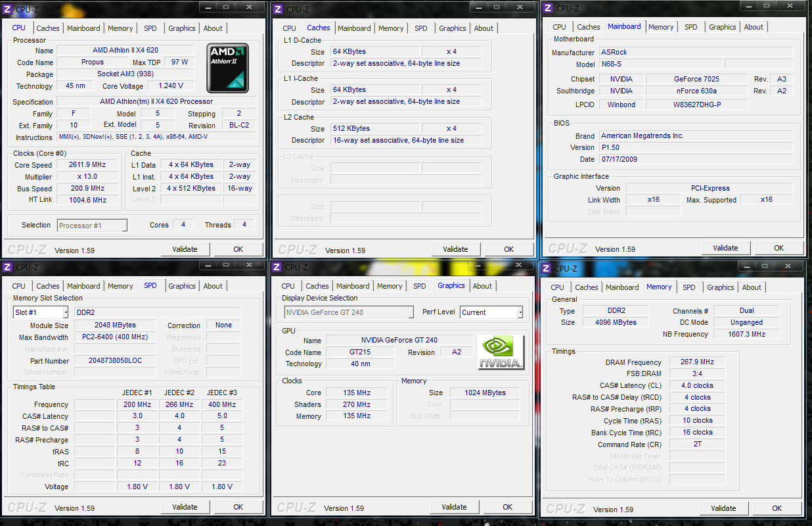Click OK in the Caches-tab window
812x526 pixels.
(x=508, y=249)
